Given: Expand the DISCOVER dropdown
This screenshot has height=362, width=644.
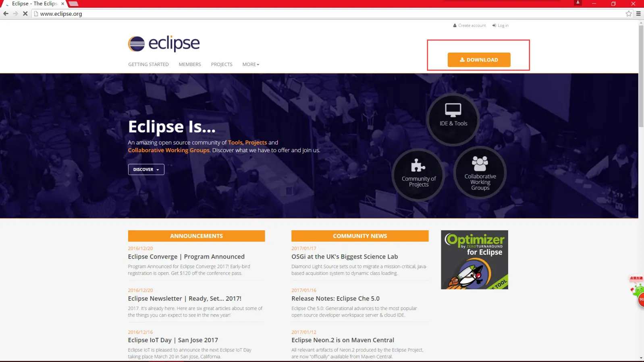Looking at the screenshot, I should click(x=146, y=170).
